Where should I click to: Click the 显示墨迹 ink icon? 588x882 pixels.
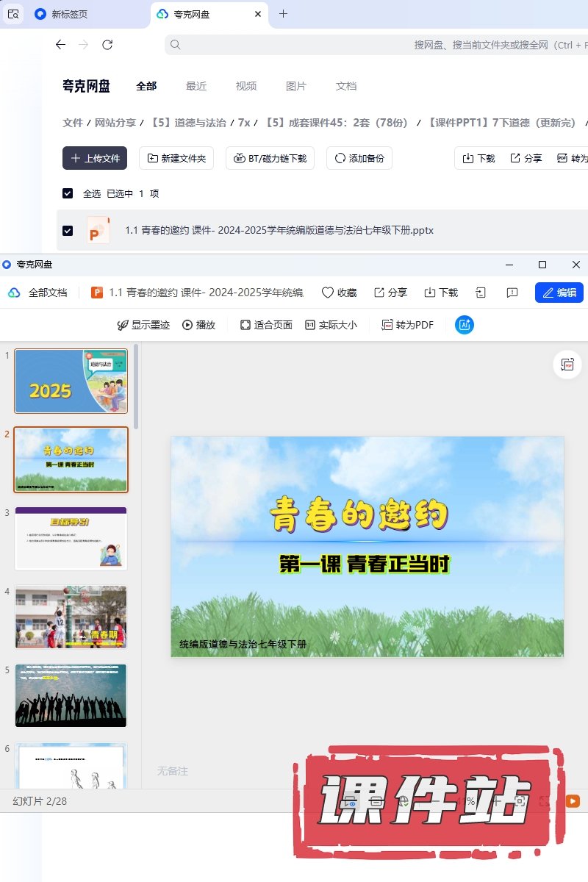click(123, 325)
